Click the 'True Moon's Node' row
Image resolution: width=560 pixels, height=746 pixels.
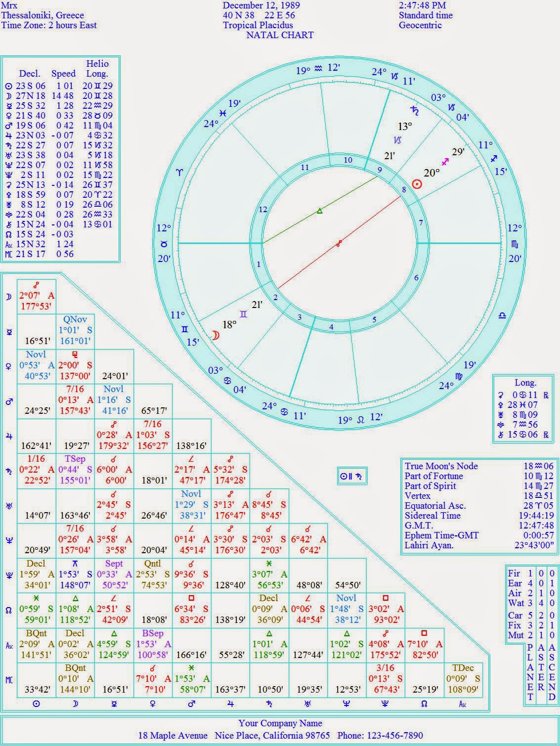479,466
